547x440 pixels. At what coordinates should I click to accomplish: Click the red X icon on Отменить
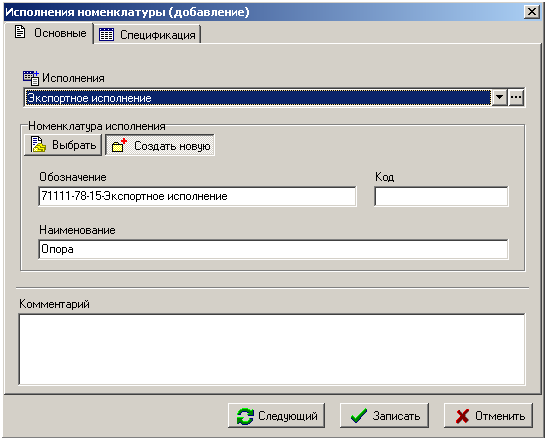462,416
